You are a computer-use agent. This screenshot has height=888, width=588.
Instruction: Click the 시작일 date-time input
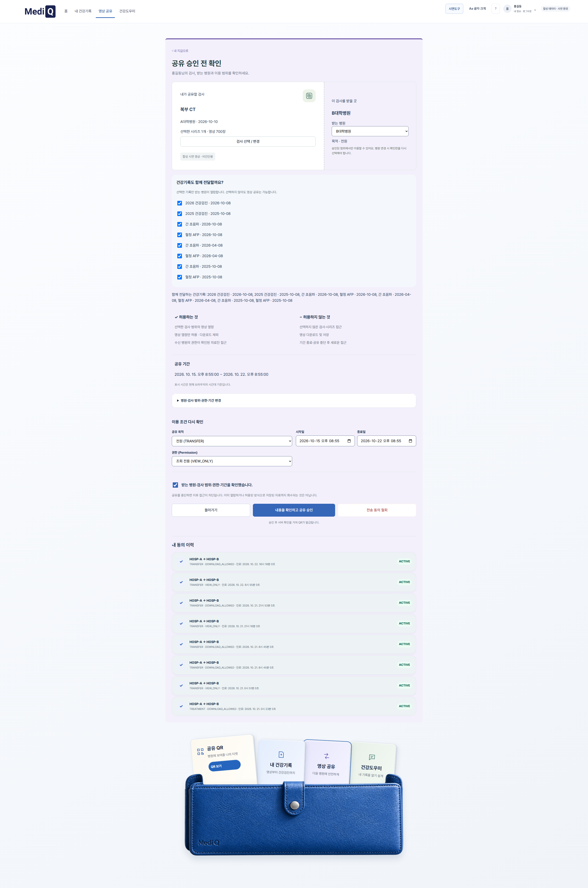point(325,441)
